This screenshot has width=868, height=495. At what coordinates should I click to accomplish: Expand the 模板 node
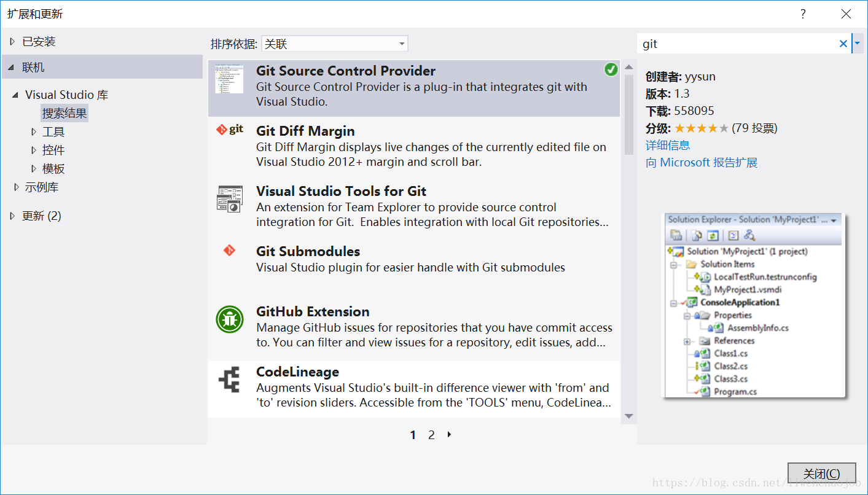point(34,168)
